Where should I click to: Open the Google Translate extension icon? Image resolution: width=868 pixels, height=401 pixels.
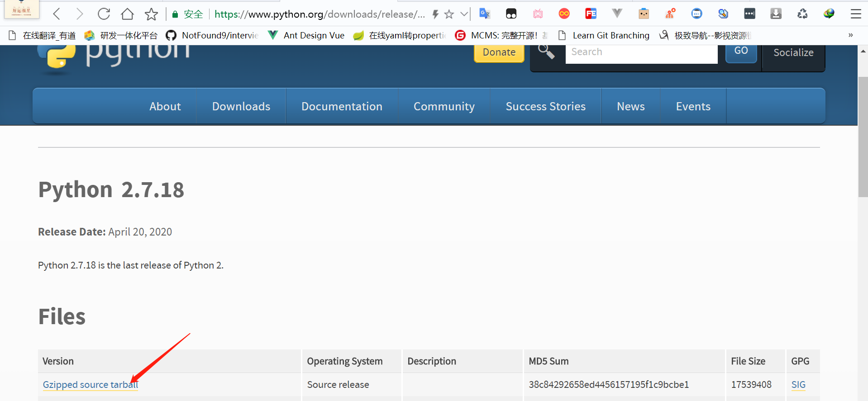click(x=485, y=14)
